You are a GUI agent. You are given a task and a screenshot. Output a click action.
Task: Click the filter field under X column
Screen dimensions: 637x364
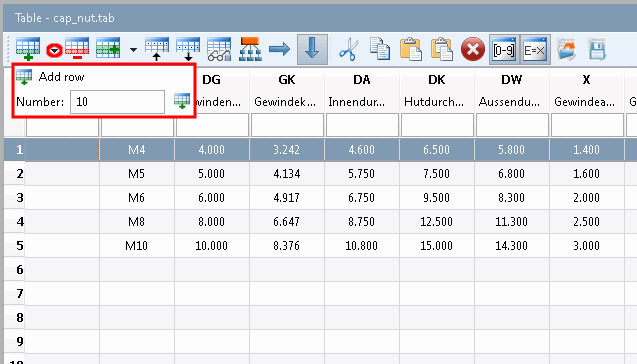click(587, 125)
